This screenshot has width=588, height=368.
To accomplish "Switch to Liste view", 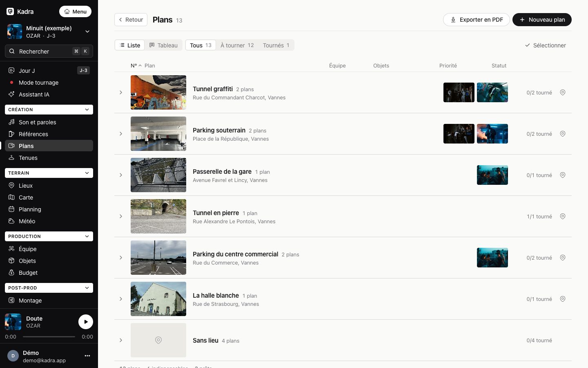I will pyautogui.click(x=130, y=45).
